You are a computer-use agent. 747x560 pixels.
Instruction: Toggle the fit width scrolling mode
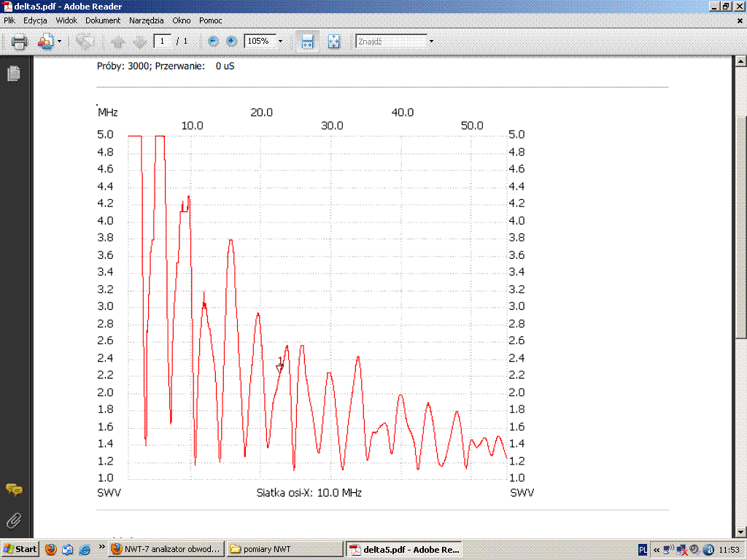tap(308, 42)
